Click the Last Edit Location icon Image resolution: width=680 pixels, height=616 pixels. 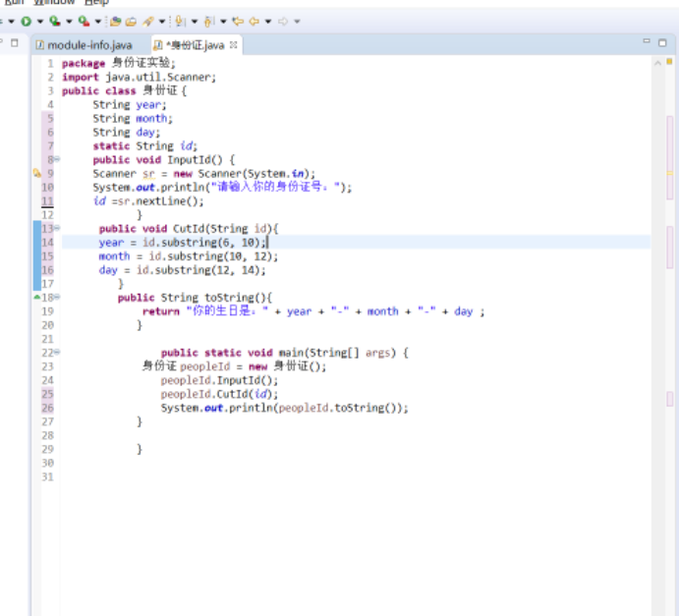(238, 21)
